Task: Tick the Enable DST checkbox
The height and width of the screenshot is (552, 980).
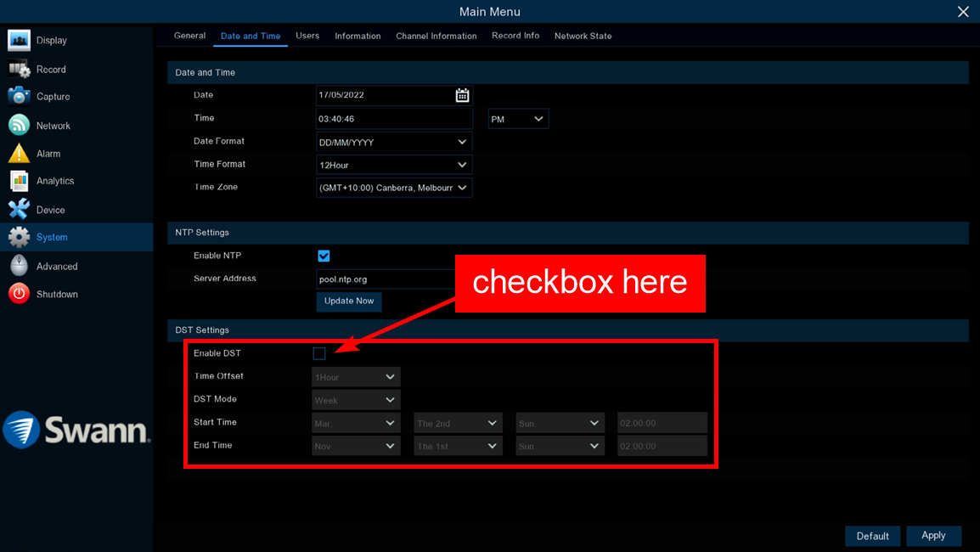Action: click(x=319, y=353)
